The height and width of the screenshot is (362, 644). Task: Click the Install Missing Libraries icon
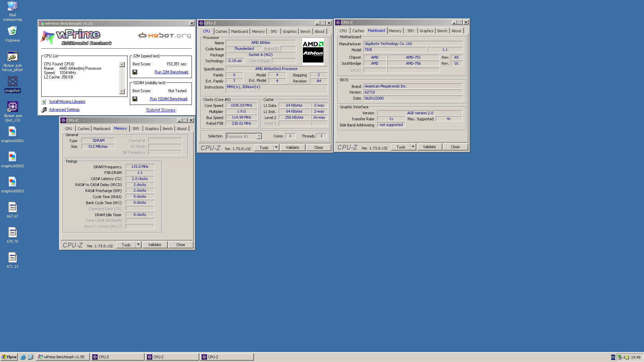click(44, 102)
